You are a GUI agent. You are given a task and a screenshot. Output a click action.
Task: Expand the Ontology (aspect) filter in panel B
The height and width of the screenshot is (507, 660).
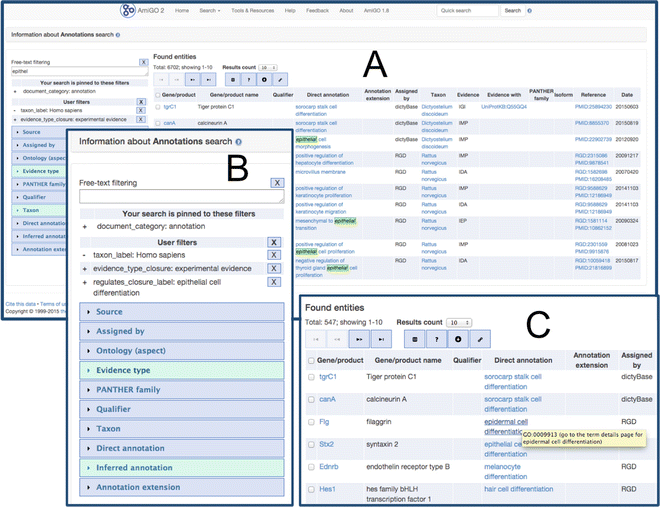[x=182, y=350]
